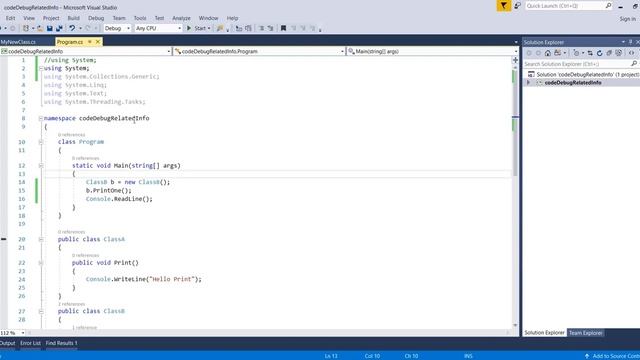
Task: Click the Find in Files icon
Action: pyautogui.click(x=220, y=28)
